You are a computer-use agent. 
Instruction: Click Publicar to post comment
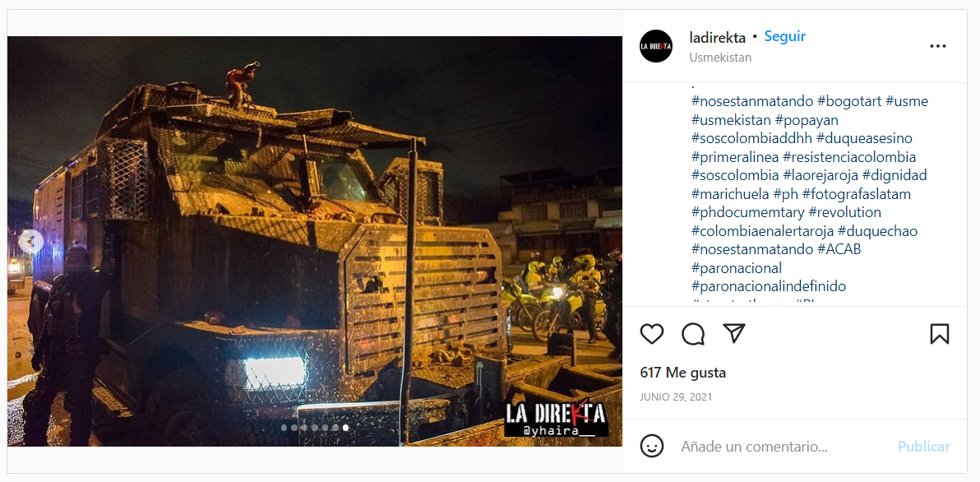924,447
